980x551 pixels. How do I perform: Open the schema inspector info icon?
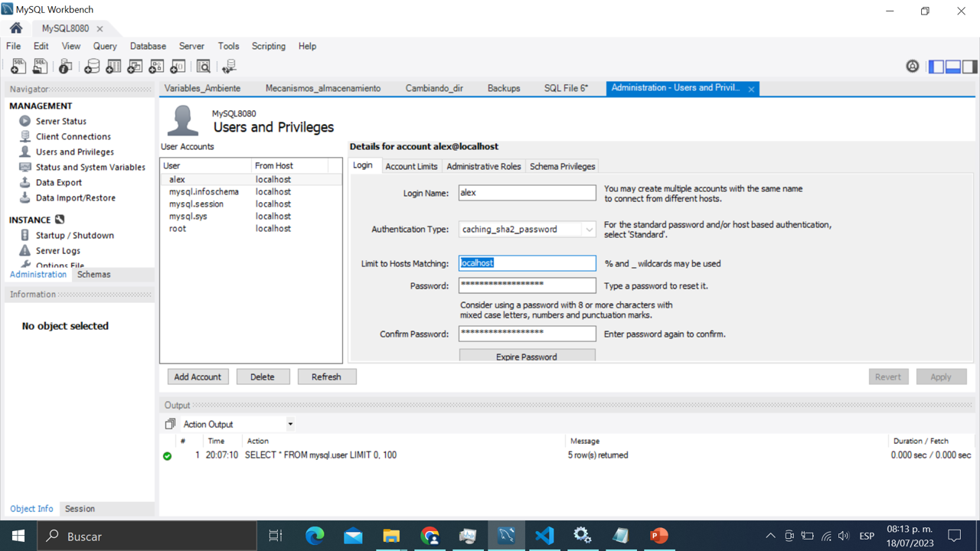coord(66,67)
